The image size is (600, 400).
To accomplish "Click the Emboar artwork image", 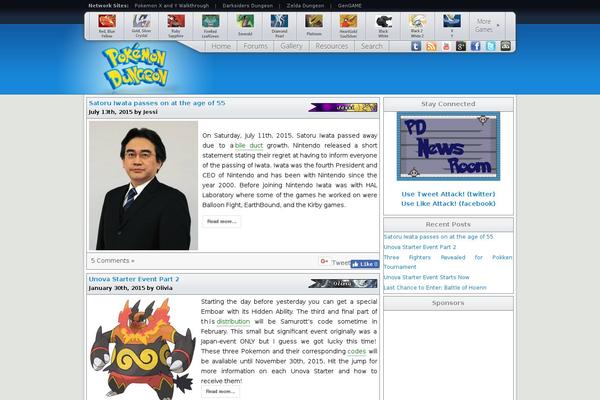I will point(142,349).
